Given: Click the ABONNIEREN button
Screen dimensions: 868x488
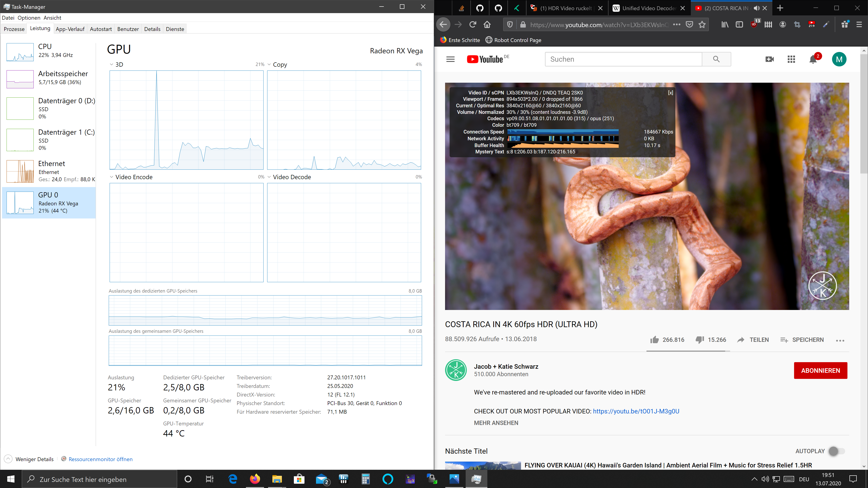Looking at the screenshot, I should point(821,371).
